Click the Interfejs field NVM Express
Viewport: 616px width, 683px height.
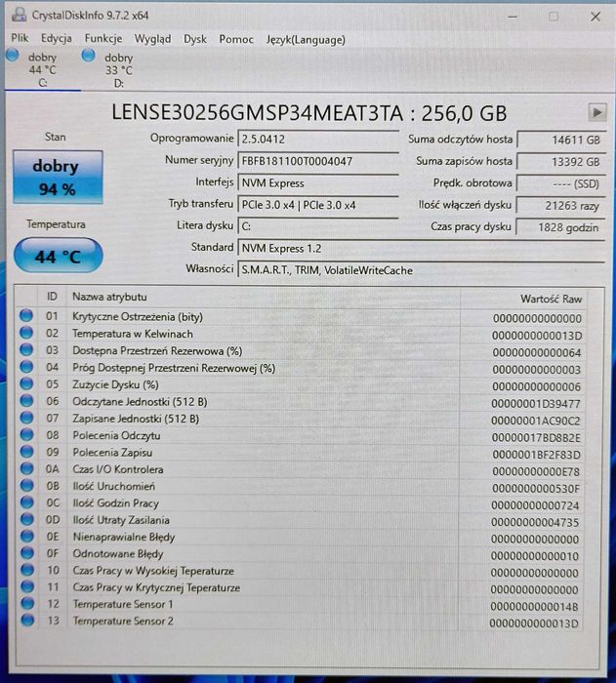click(x=318, y=183)
